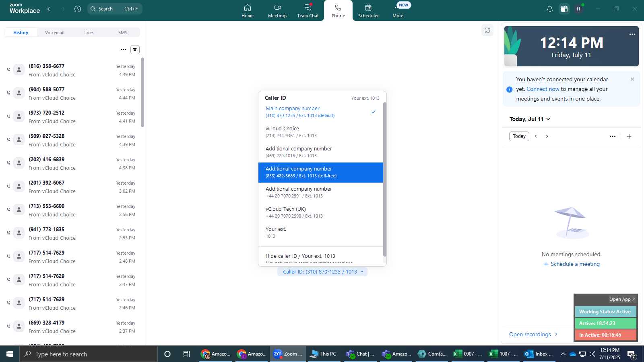Image resolution: width=644 pixels, height=362 pixels.
Task: Collapse the Caller ID dropdown
Action: (322, 272)
